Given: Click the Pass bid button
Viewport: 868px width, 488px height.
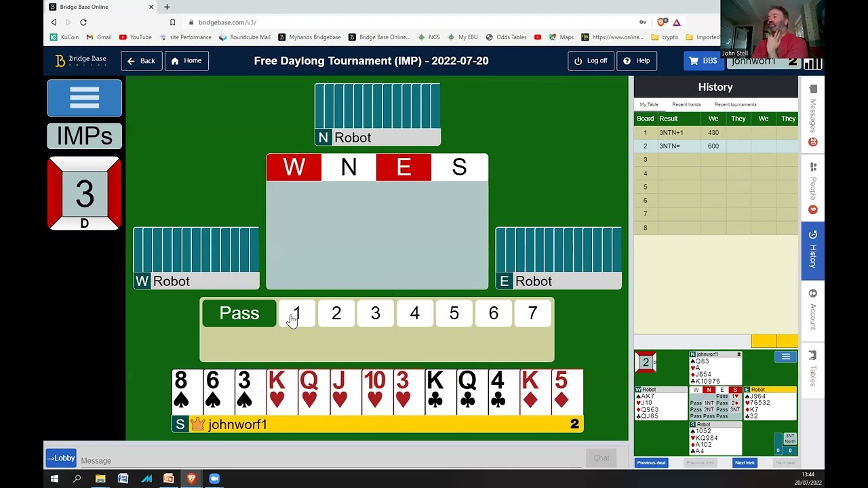Looking at the screenshot, I should tap(239, 313).
